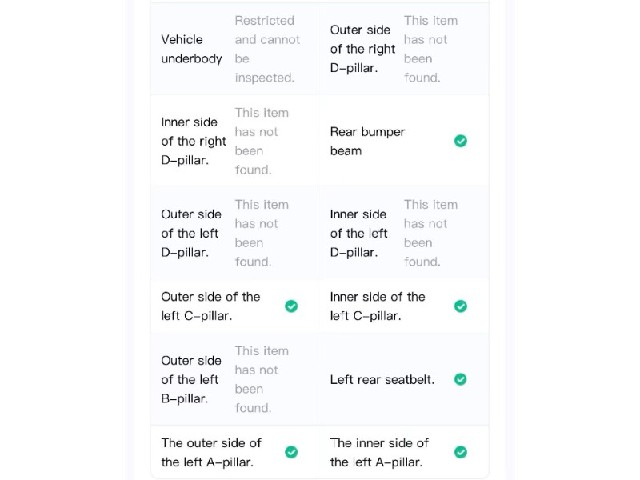The width and height of the screenshot is (640, 480).
Task: Click 'not been found' status for left B-pillar
Action: click(262, 380)
